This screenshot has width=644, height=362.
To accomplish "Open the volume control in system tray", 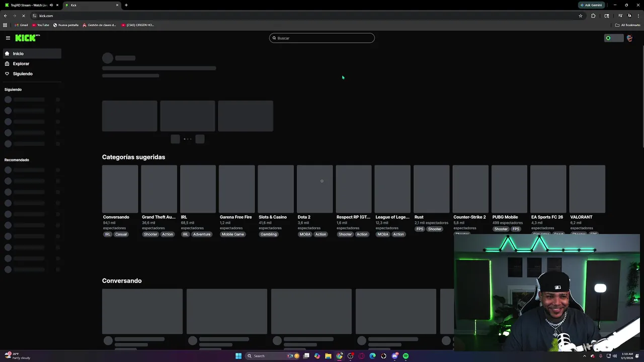I will 614,356.
